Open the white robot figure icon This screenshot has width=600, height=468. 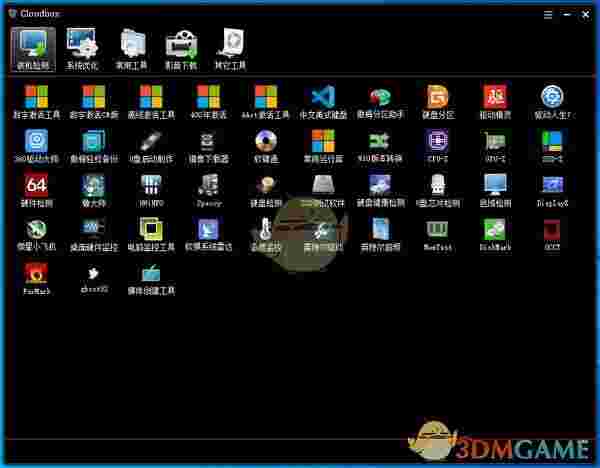[438, 185]
